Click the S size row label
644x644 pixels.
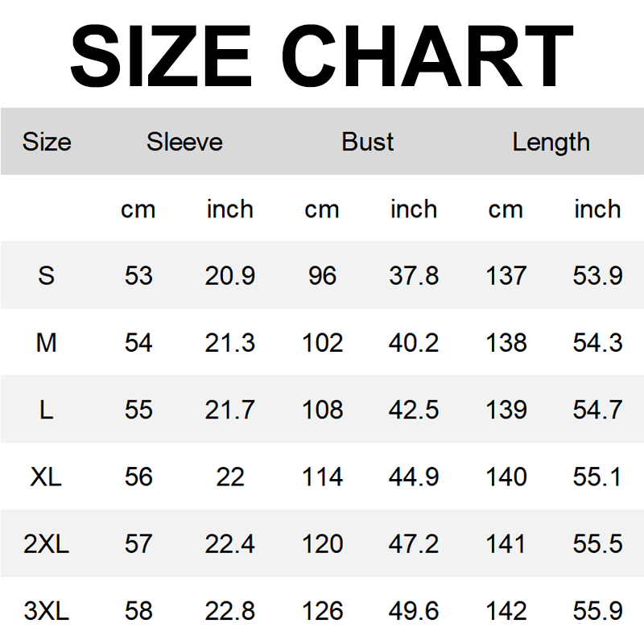pos(47,276)
